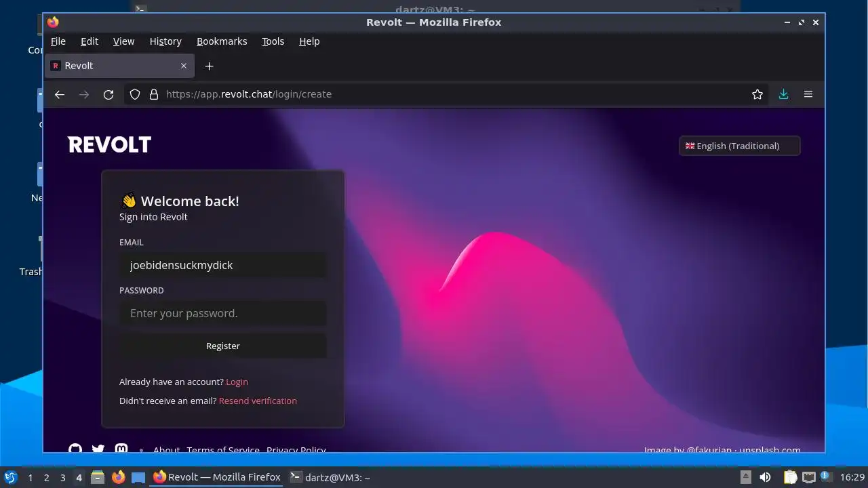Click the show desktop taskbar icon
The image size is (868, 488).
[x=138, y=477]
